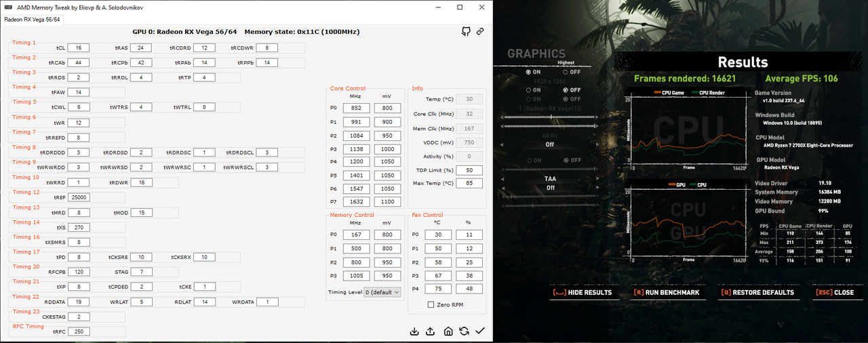
Task: Click Fan Control P4 percent field 48
Action: pos(469,289)
